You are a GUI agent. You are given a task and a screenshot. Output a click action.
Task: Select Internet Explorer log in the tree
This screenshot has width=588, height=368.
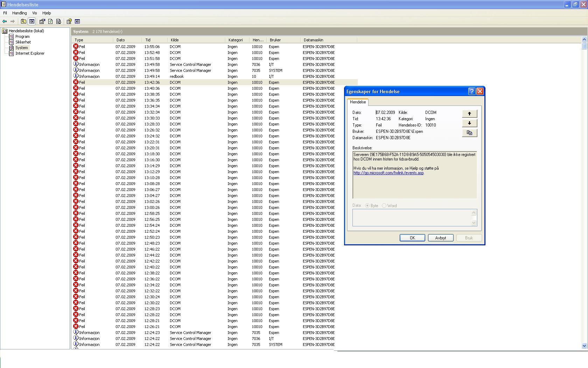point(30,53)
